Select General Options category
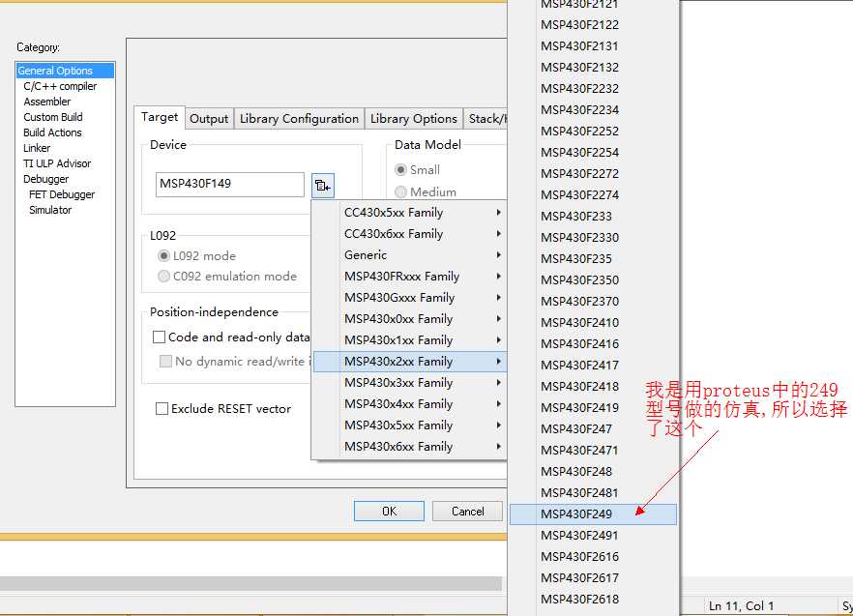853x616 pixels. 66,71
